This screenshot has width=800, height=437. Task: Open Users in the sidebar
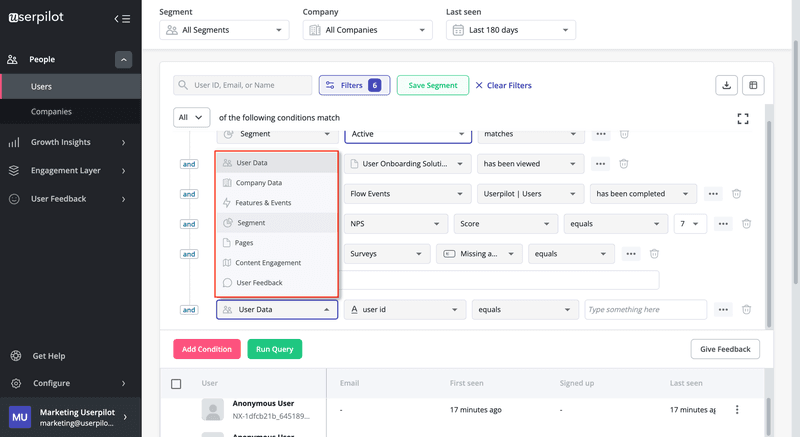70,87
